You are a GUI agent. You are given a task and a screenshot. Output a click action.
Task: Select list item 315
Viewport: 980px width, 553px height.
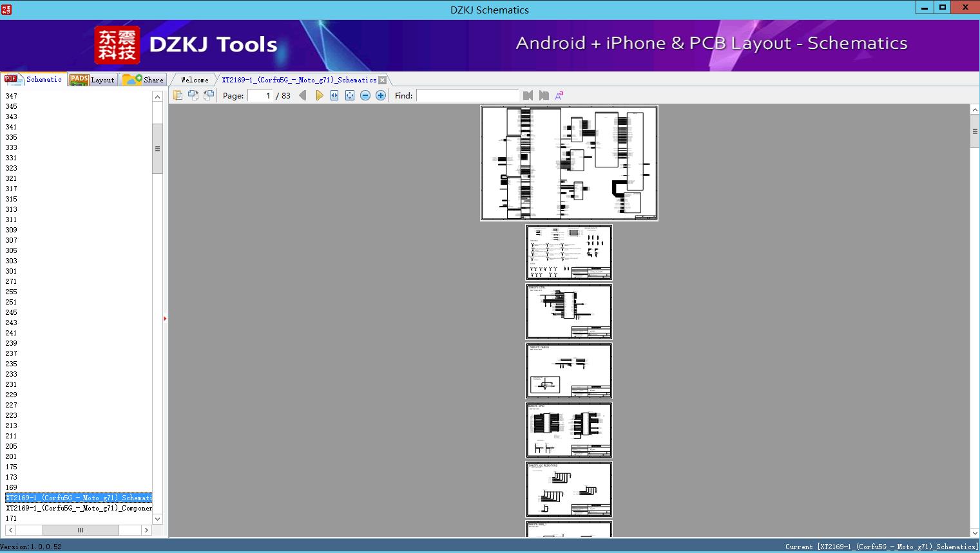point(12,199)
